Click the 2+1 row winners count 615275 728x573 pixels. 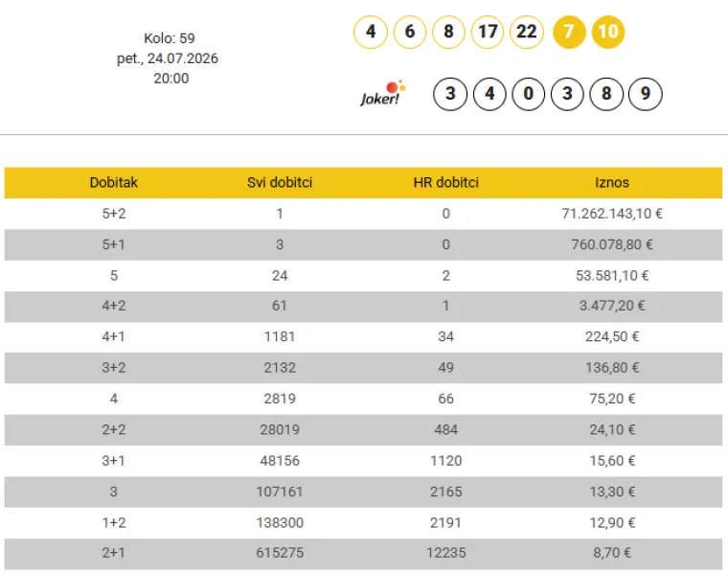[280, 553]
